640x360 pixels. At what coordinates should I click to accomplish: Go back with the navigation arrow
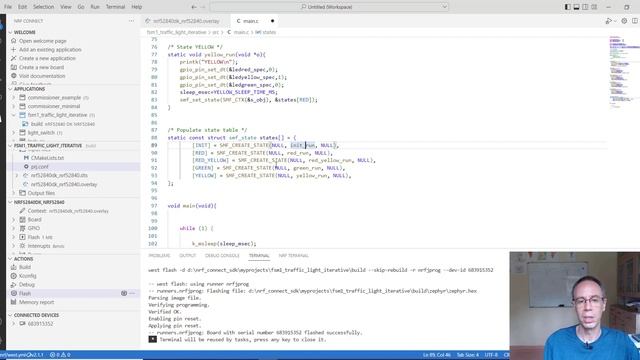click(194, 7)
